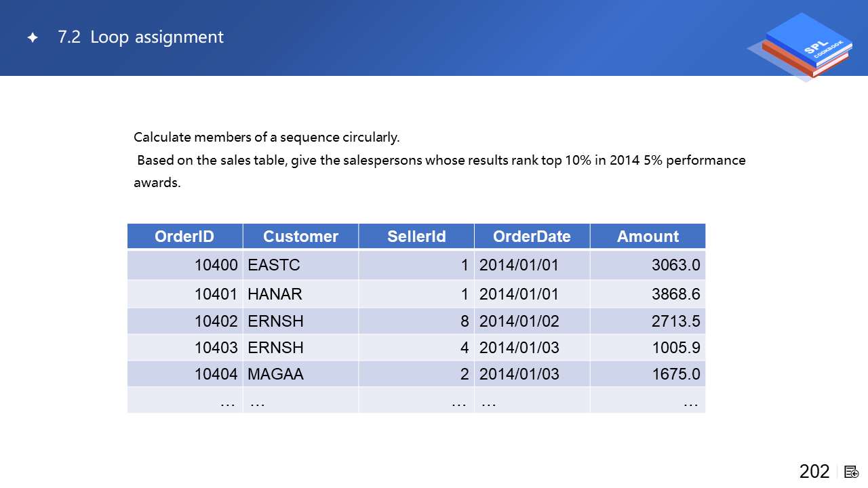
Task: Select the "7.2 Loop assignment" heading
Action: tap(140, 37)
